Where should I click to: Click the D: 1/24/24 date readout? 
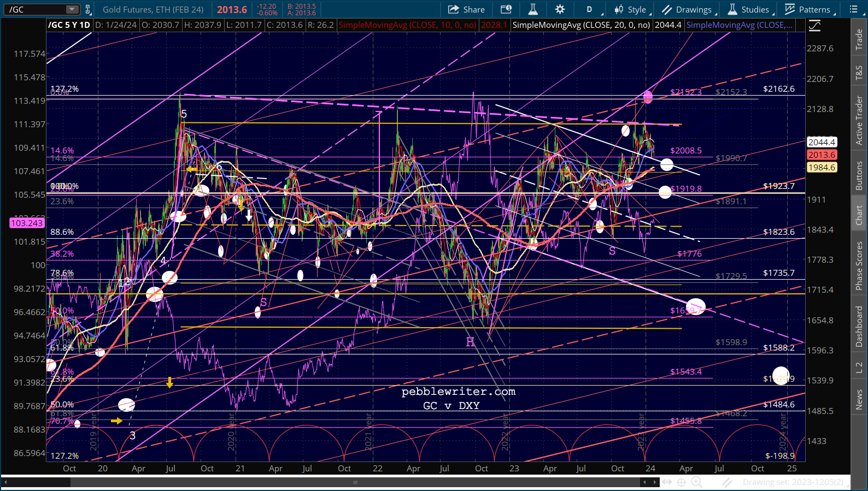[116, 25]
